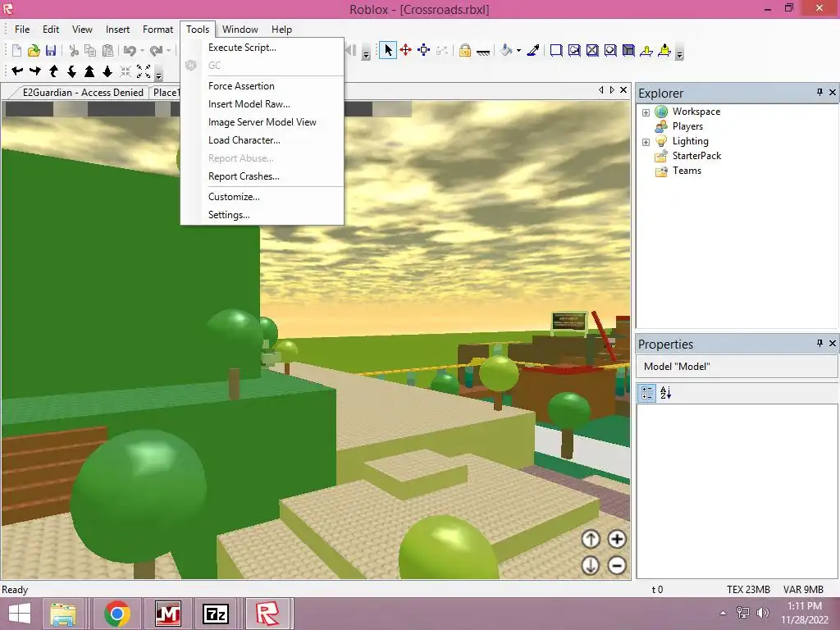
Task: Click the viewport tilt up circle button
Action: pos(591,539)
